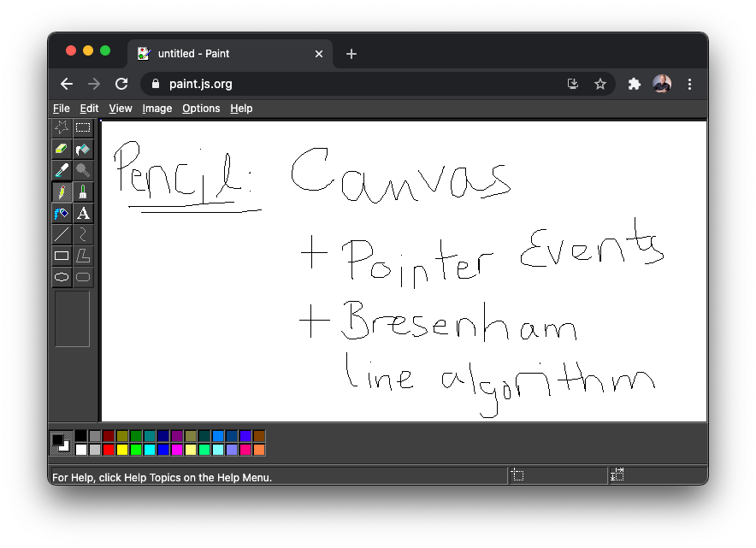Select the red color swatch

(x=110, y=449)
